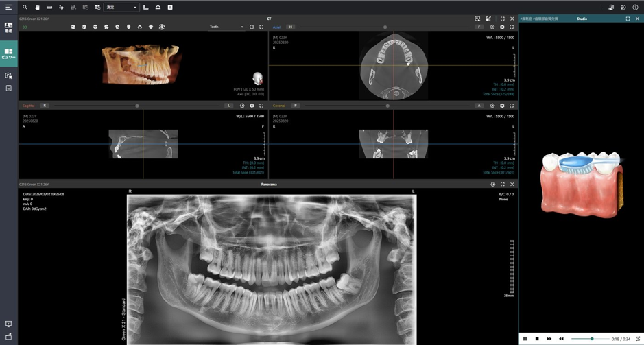
Task: Toggle loop repeat in Studio player
Action: point(637,339)
